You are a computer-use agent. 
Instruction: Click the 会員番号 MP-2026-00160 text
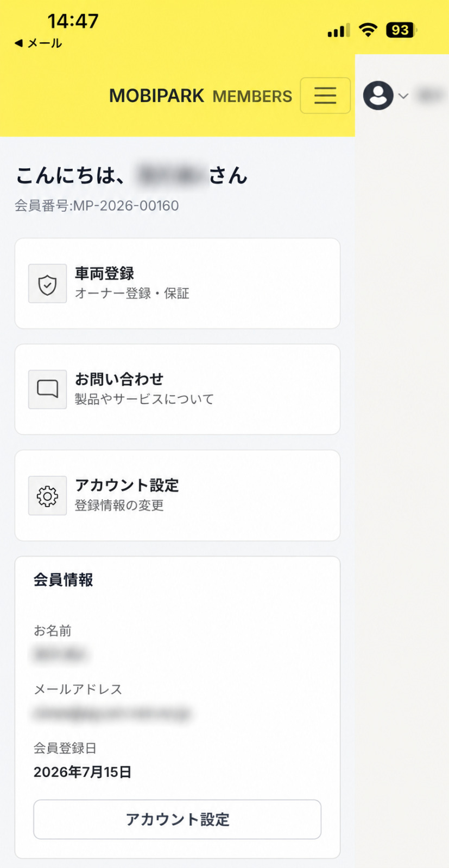click(x=97, y=206)
